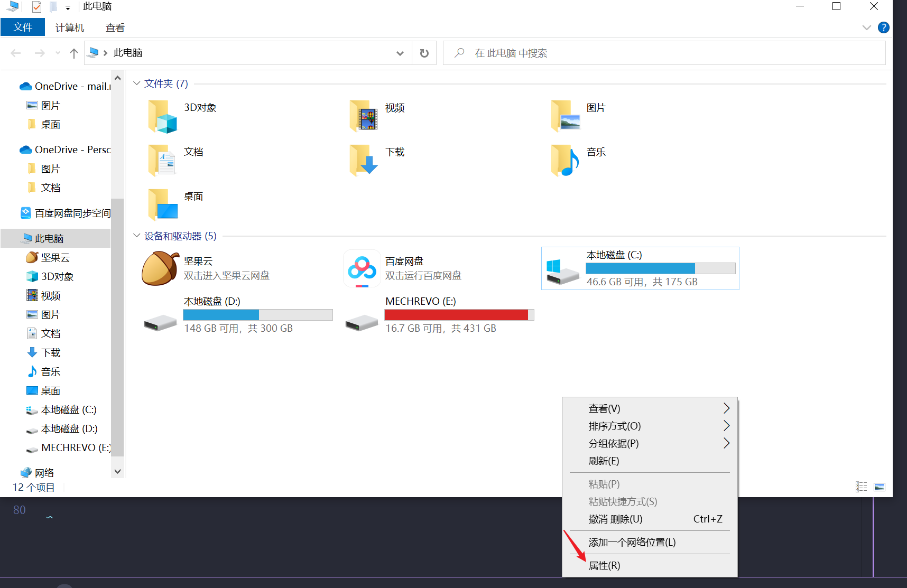Collapse the 文件夹 (7) group
The width and height of the screenshot is (907, 588).
point(137,83)
